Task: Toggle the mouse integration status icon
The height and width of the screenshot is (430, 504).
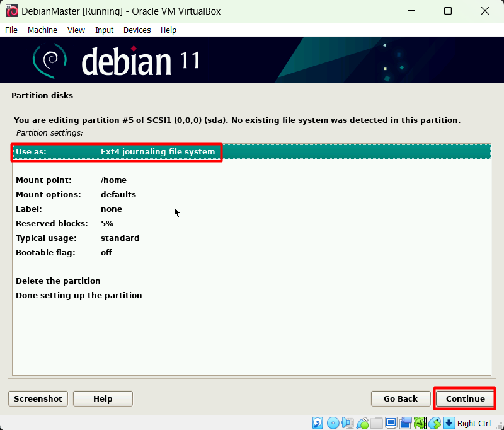Action: 435,423
